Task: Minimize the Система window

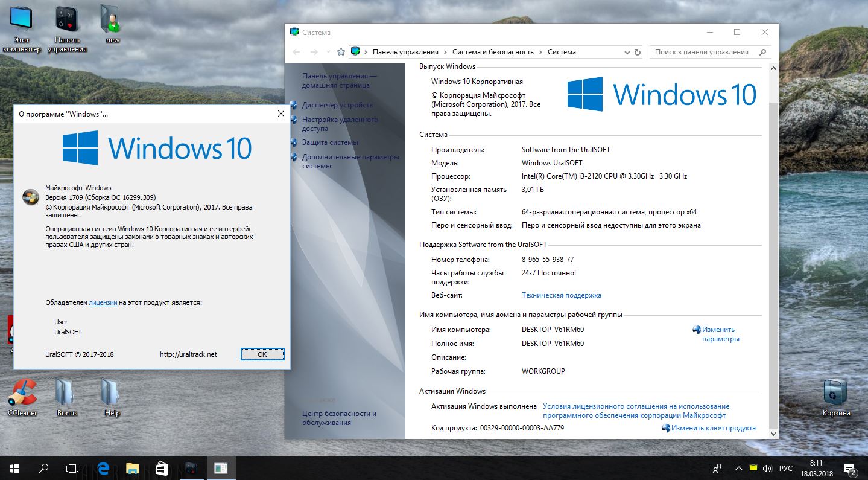Action: tap(709, 32)
